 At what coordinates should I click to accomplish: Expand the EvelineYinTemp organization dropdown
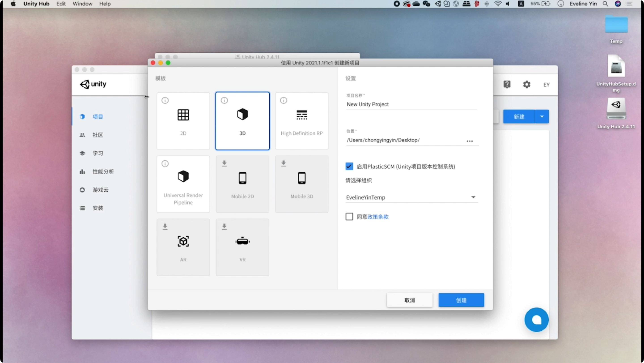[473, 197]
